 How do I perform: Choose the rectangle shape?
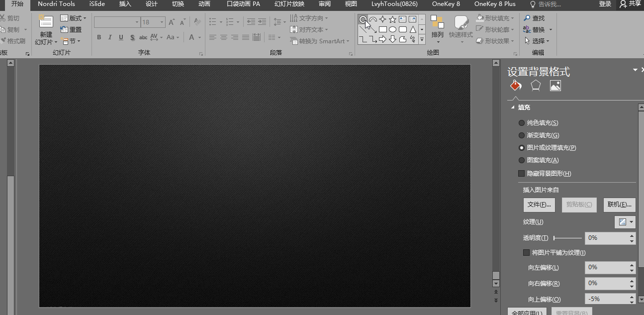tap(383, 29)
